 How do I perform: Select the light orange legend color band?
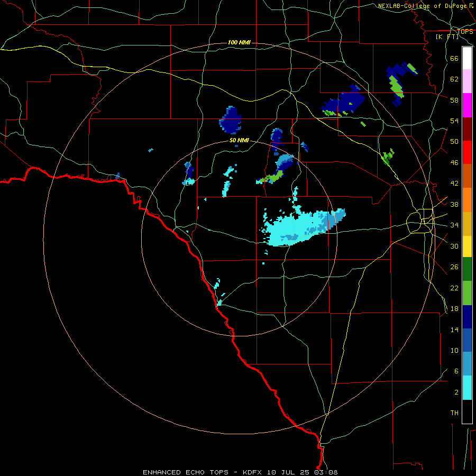click(467, 200)
